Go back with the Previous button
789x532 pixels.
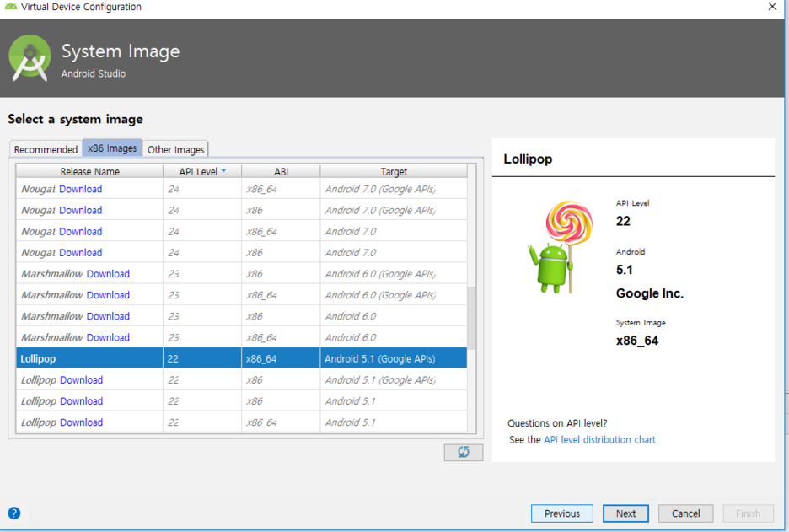pos(562,513)
